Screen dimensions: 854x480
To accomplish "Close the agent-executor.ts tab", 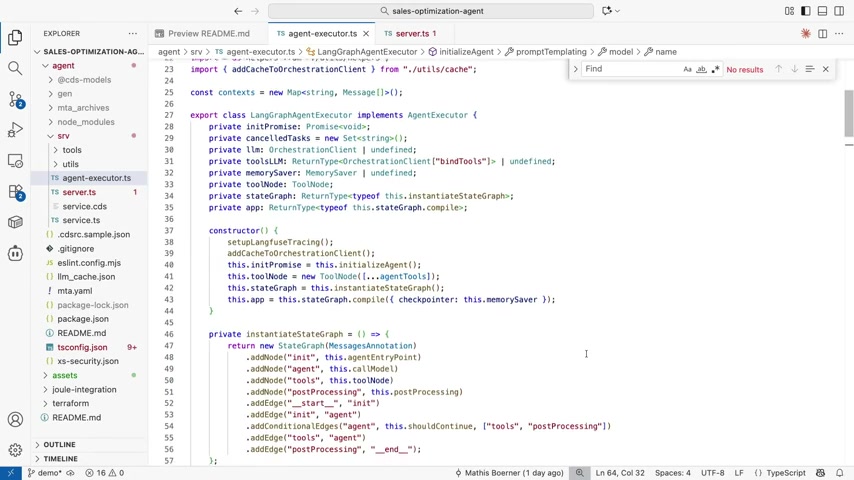I will click(366, 33).
